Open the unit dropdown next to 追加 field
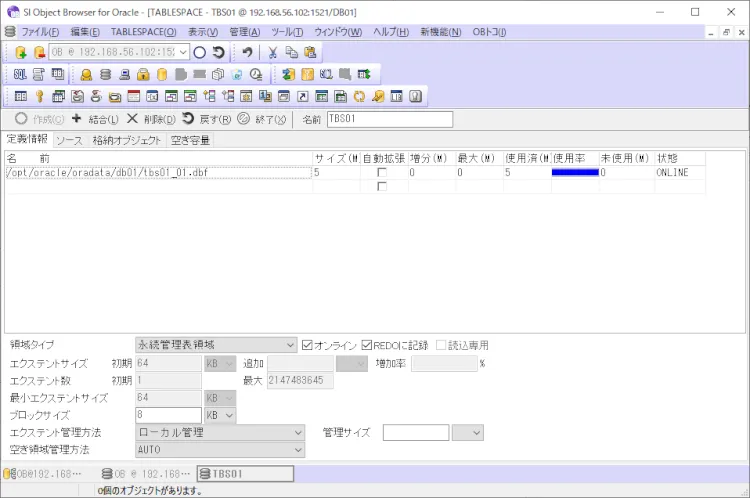 click(361, 364)
